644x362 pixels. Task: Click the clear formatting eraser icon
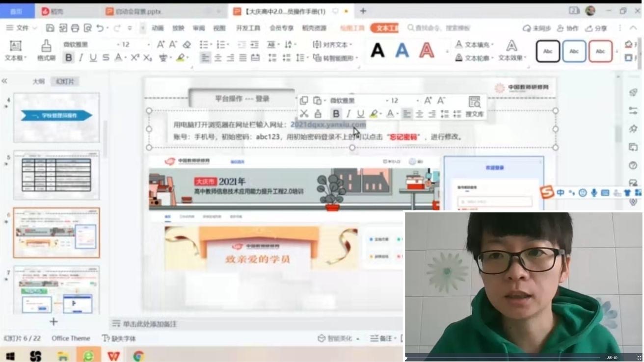tap(187, 45)
